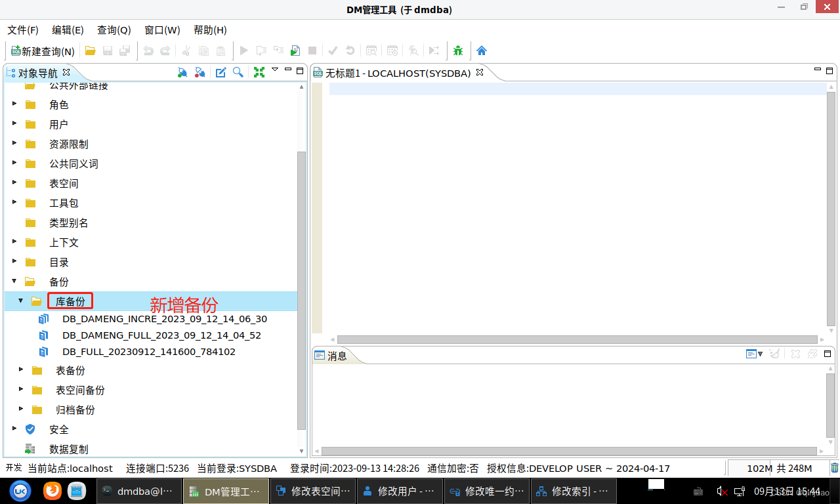Expand the 资源限制 tree node

click(14, 143)
